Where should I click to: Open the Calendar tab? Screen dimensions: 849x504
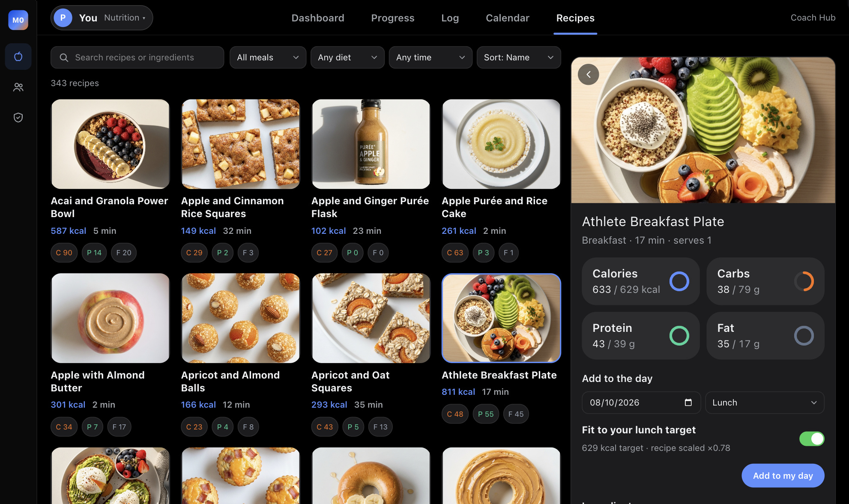click(x=507, y=18)
